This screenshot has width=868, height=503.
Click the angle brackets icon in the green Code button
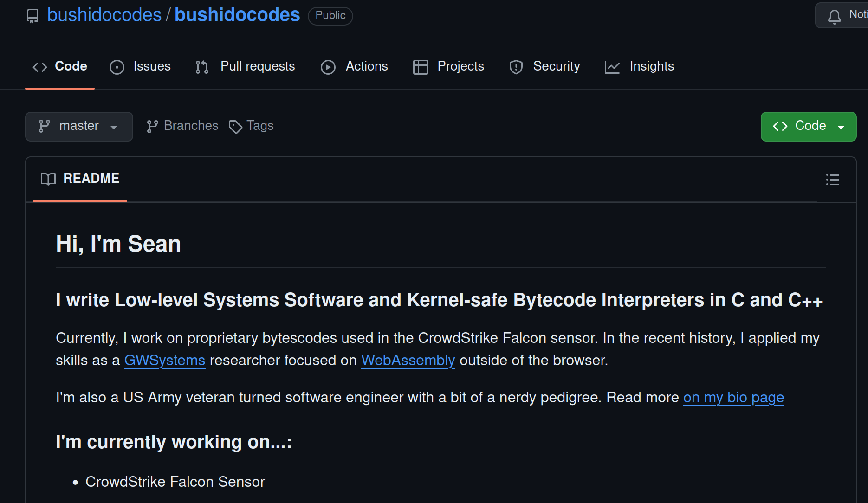pos(780,126)
